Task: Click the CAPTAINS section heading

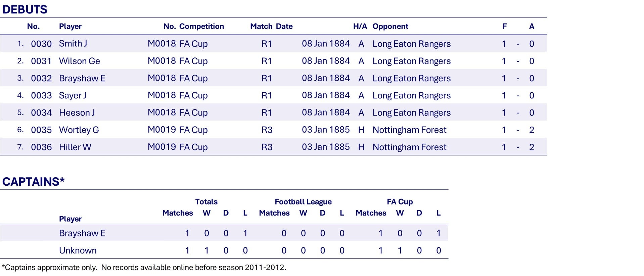Action: 33,182
